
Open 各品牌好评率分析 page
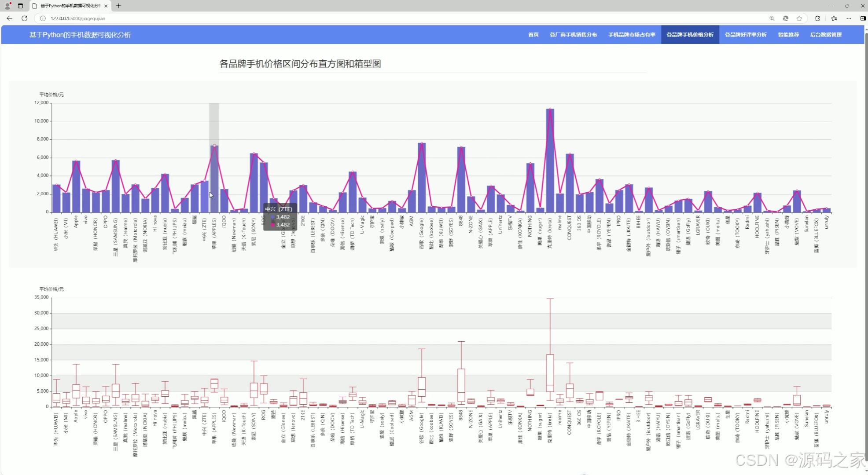coord(746,35)
